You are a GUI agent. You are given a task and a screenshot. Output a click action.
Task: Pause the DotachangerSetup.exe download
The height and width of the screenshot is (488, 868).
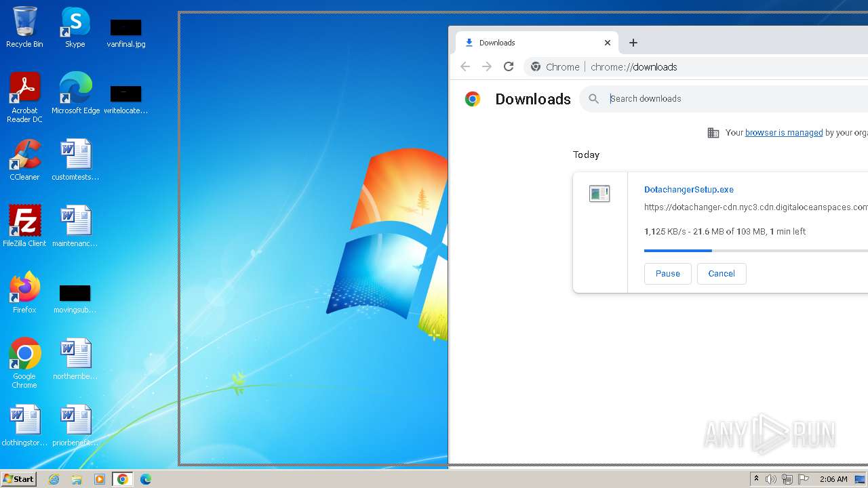coord(667,274)
